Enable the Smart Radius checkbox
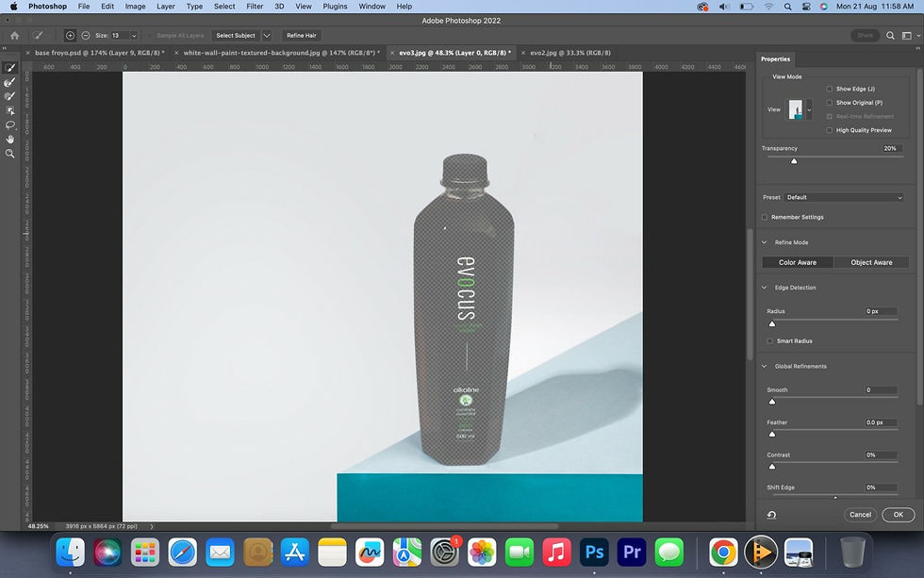This screenshot has height=578, width=924. click(769, 341)
